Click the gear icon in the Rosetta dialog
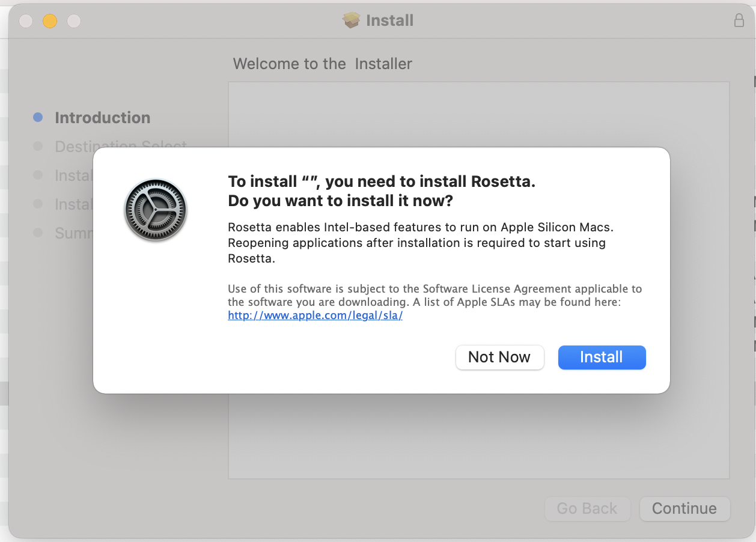Screen dimensions: 756x542 pyautogui.click(x=155, y=210)
